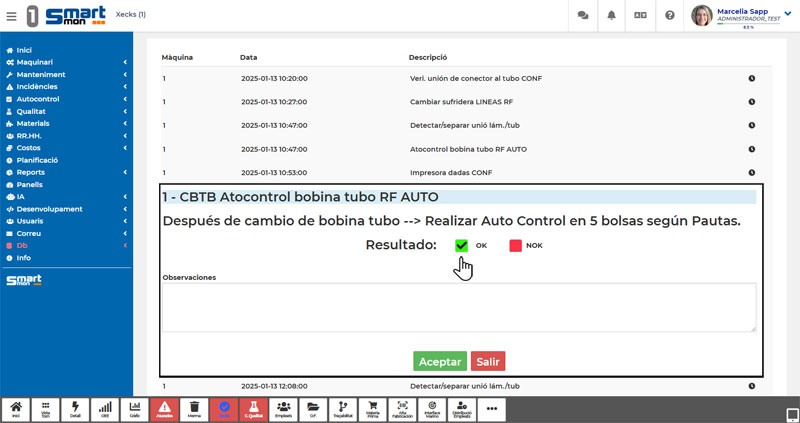Click the help question mark icon

pyautogui.click(x=669, y=16)
